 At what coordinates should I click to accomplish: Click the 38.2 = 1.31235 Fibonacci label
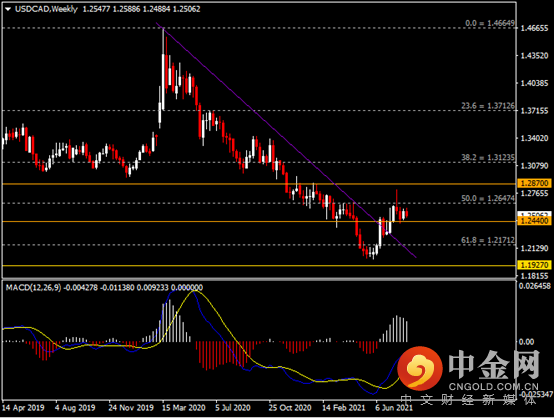pos(488,157)
